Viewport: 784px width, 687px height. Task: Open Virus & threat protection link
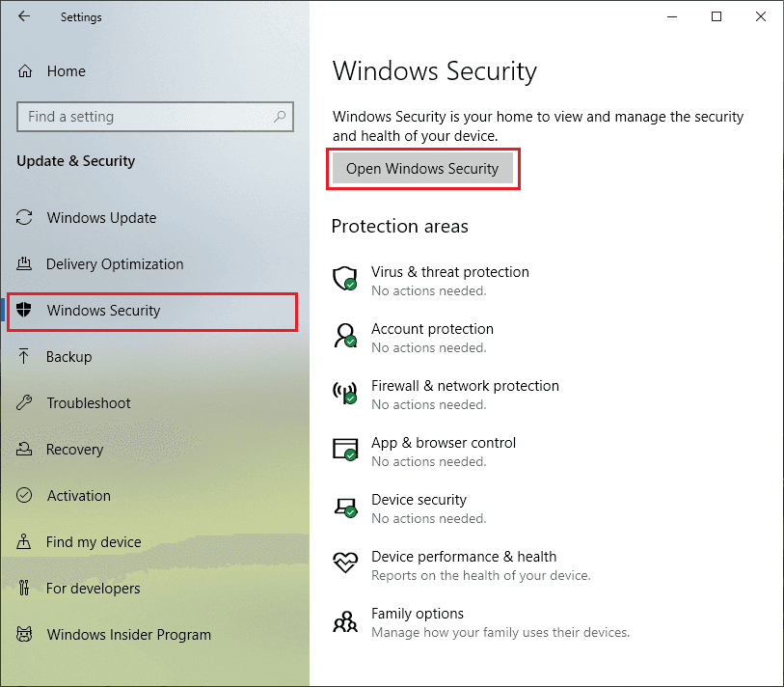pos(450,272)
